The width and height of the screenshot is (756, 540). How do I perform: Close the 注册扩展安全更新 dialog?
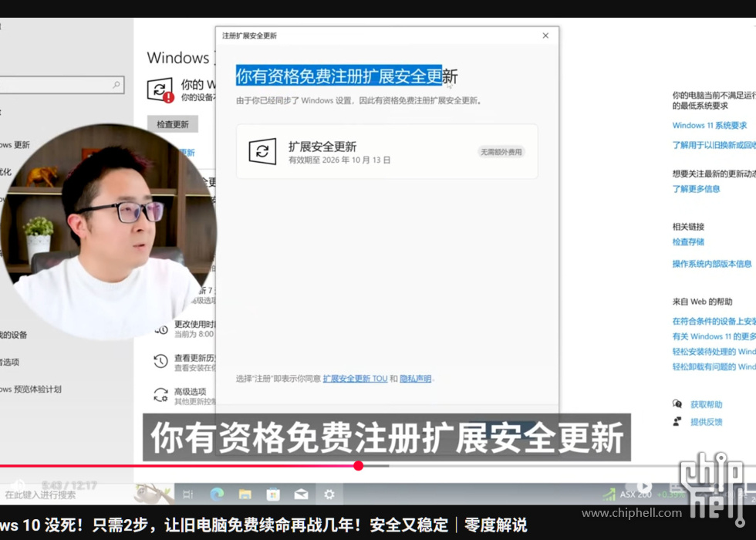tap(545, 35)
